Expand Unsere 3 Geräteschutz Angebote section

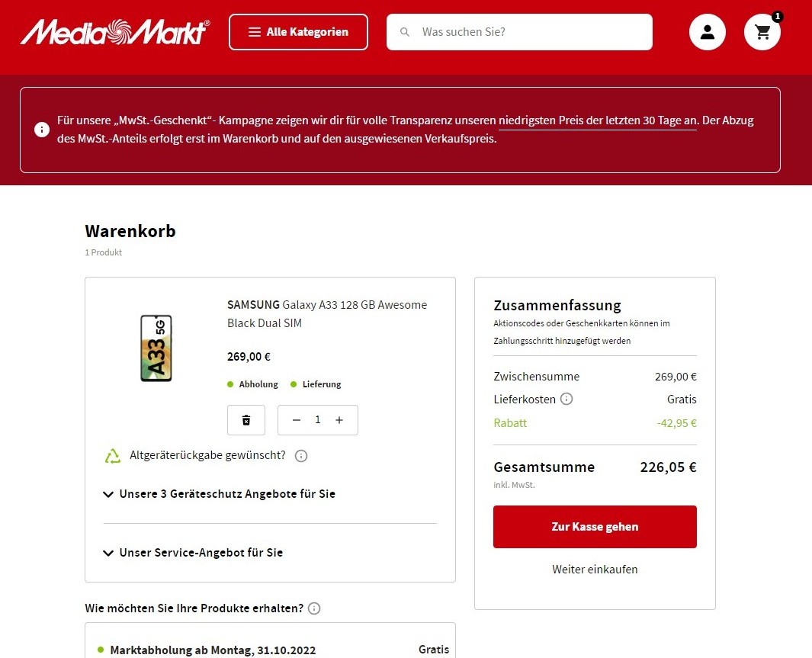(x=220, y=494)
